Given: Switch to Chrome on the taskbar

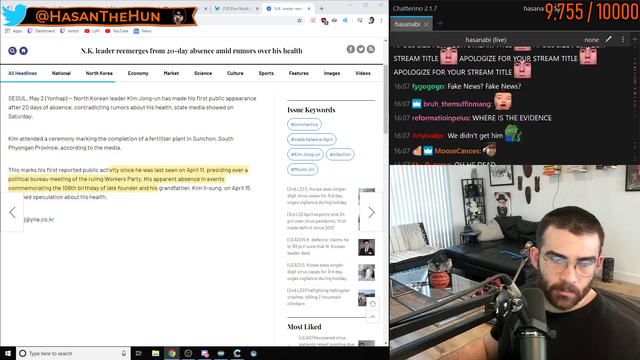Looking at the screenshot, I should (x=172, y=353).
